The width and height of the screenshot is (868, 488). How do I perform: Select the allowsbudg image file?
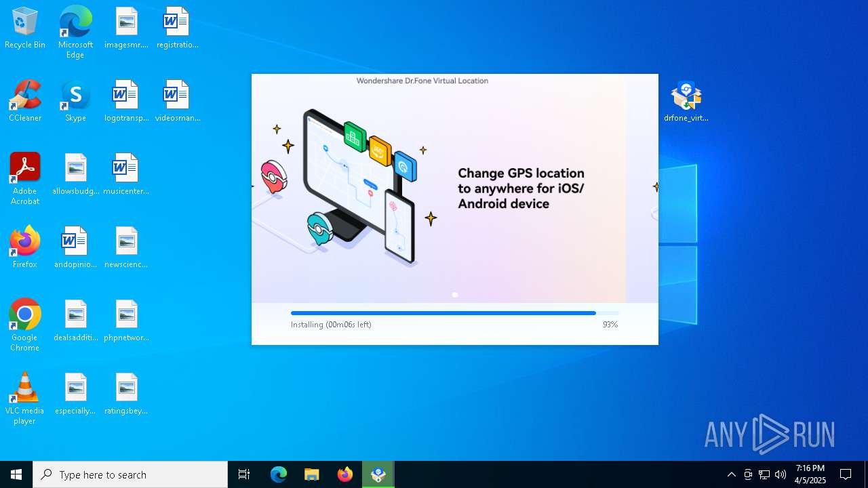pos(75,175)
